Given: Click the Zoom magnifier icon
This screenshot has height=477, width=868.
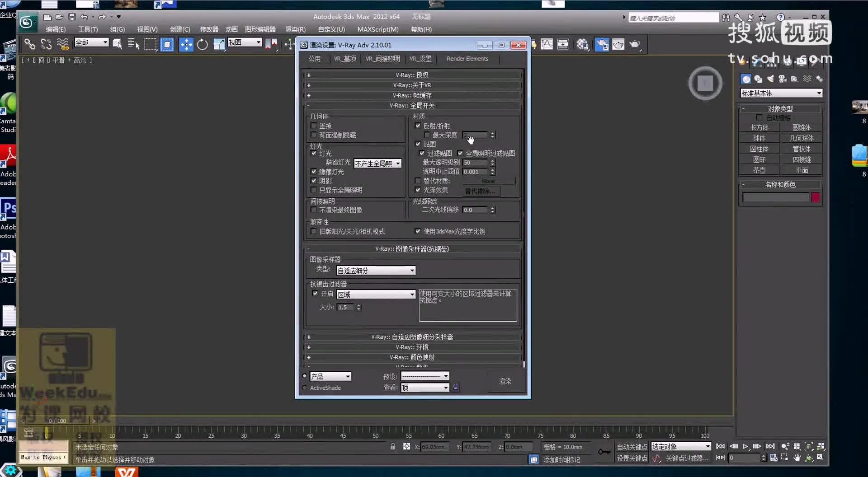Looking at the screenshot, I should [x=785, y=446].
